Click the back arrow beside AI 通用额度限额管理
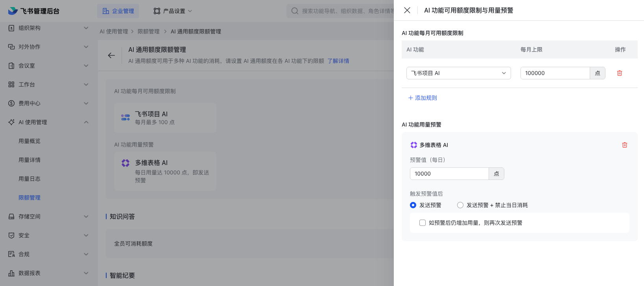The image size is (644, 286). [x=111, y=55]
